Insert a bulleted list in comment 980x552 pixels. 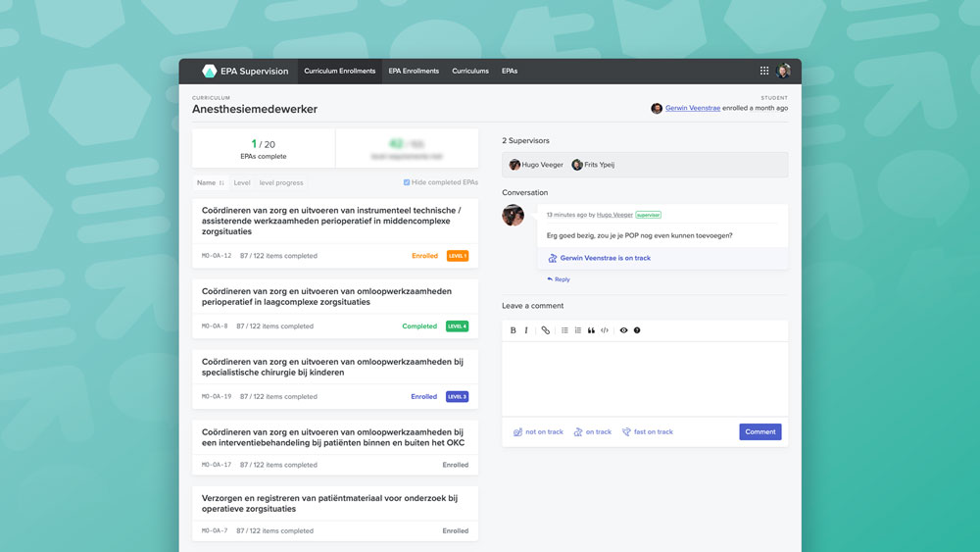564,330
